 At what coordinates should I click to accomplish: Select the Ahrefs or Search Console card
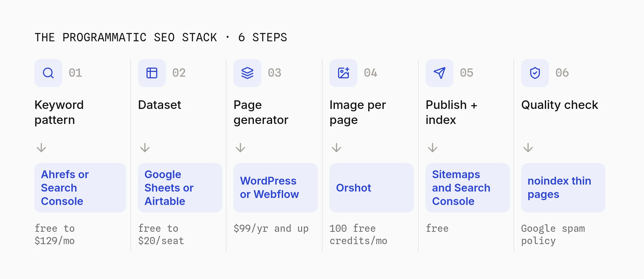pyautogui.click(x=80, y=188)
